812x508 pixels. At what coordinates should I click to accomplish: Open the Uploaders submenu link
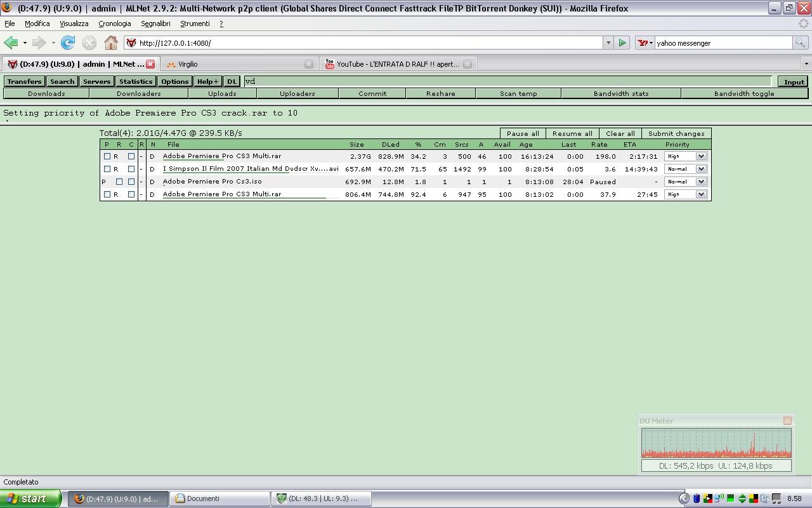[x=298, y=93]
